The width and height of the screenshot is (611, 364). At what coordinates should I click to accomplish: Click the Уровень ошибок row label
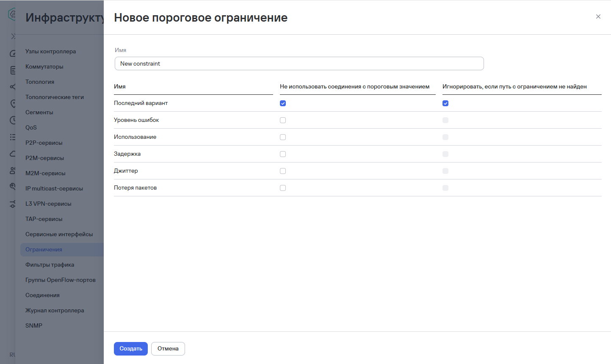pyautogui.click(x=136, y=120)
